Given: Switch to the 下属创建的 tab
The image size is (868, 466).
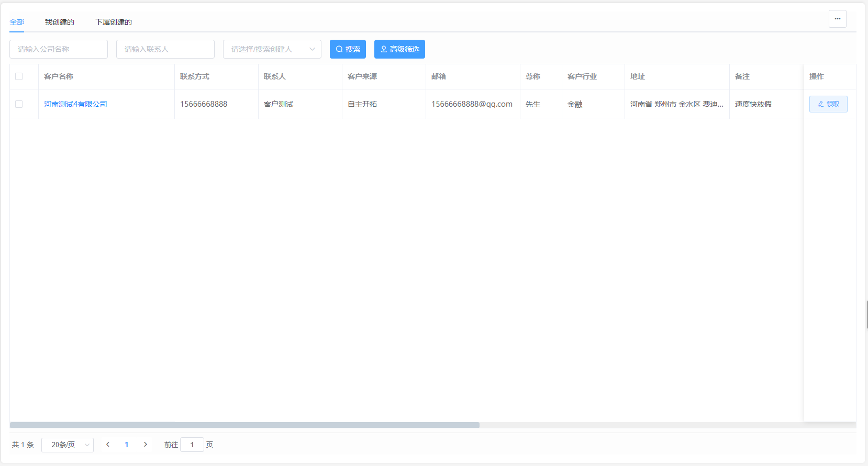Looking at the screenshot, I should tap(114, 22).
